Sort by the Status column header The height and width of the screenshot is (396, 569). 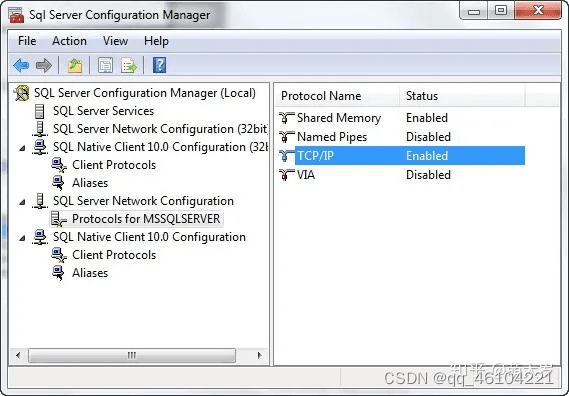click(x=462, y=96)
